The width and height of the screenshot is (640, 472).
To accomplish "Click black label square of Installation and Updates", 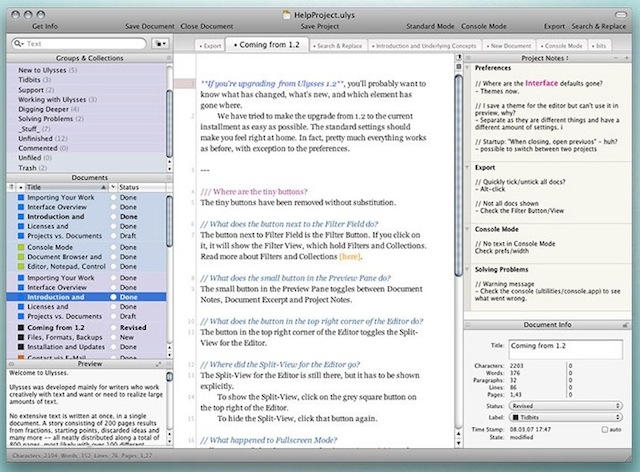I will pos(21,347).
